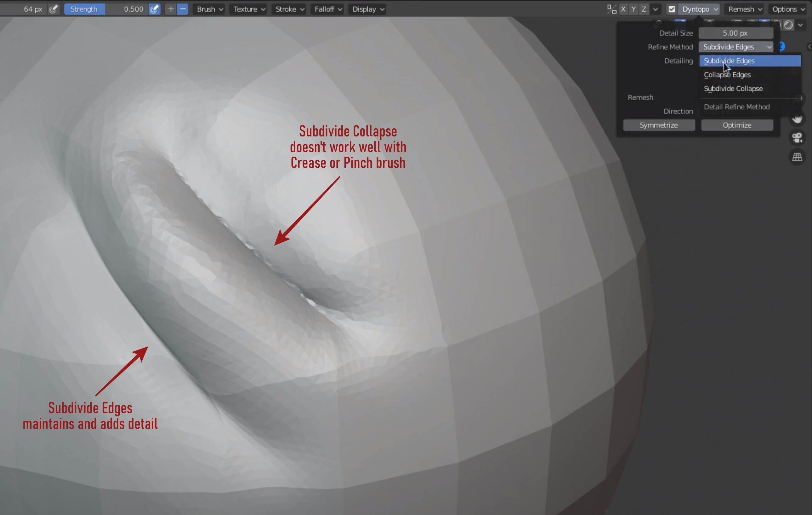This screenshot has height=515, width=812.
Task: Click the Display settings icon
Action: coord(367,8)
